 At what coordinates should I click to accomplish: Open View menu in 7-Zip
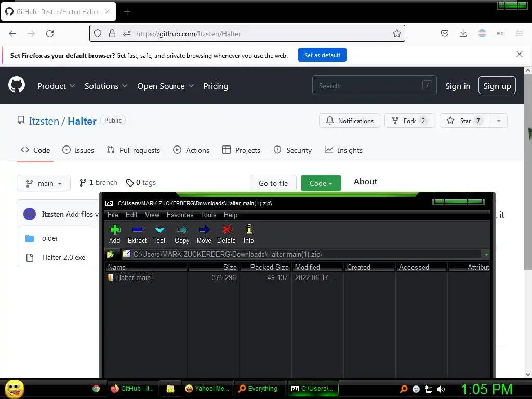[x=152, y=215]
